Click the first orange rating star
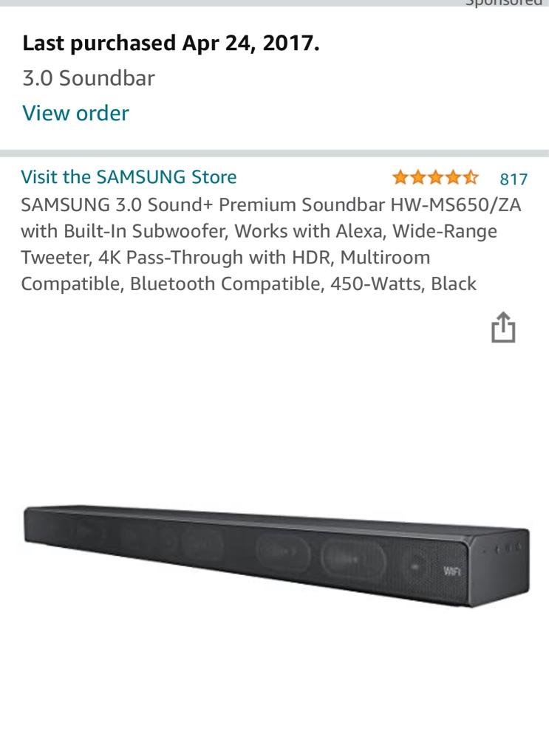Viewport: 549px width, 756px height. (400, 177)
